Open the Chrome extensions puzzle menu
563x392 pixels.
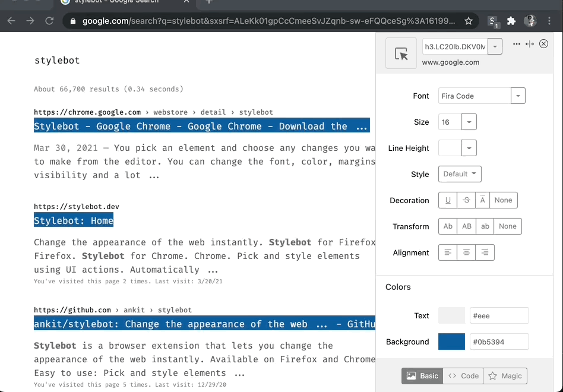[x=511, y=21]
